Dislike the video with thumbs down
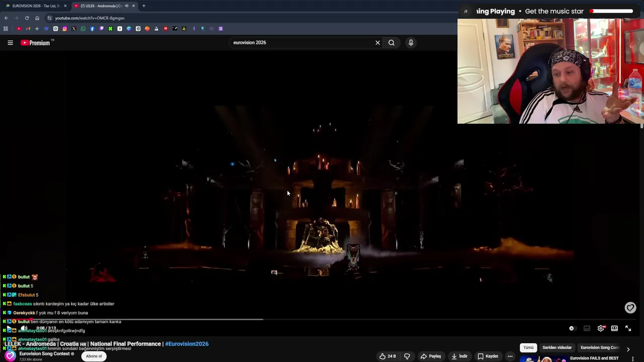 [407, 356]
